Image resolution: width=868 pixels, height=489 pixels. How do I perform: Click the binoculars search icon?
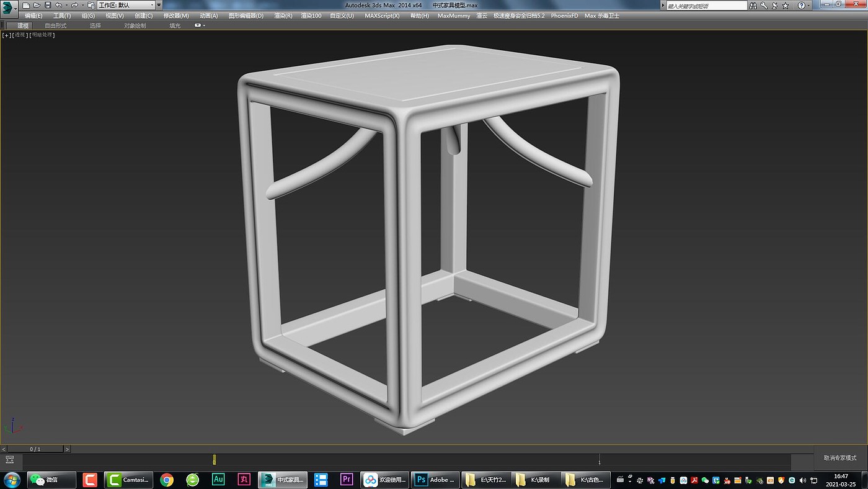point(753,6)
